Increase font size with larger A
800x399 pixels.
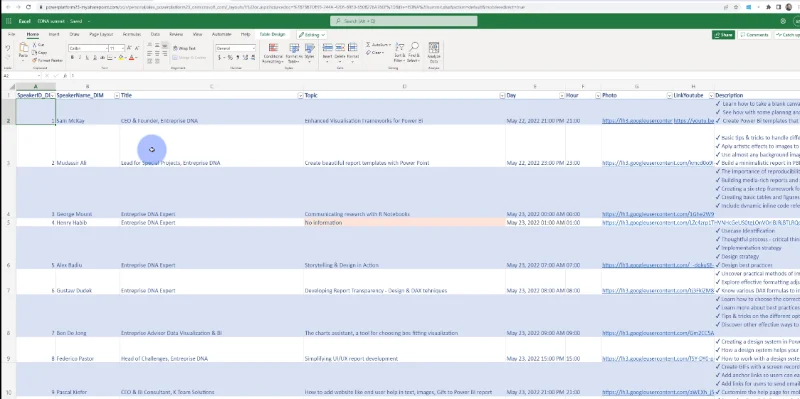(x=130, y=48)
